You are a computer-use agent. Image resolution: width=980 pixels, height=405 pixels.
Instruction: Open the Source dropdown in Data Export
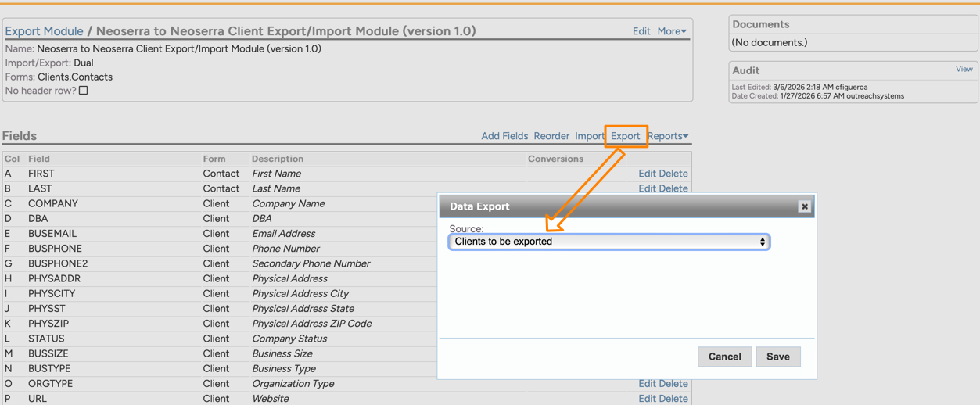pos(608,242)
